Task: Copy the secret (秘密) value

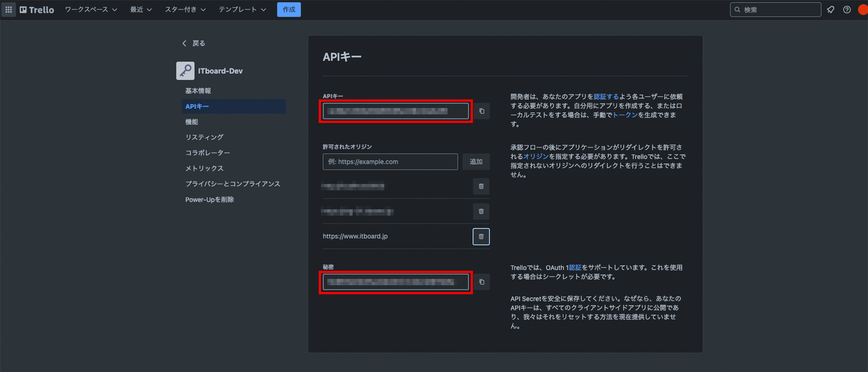Action: tap(481, 282)
